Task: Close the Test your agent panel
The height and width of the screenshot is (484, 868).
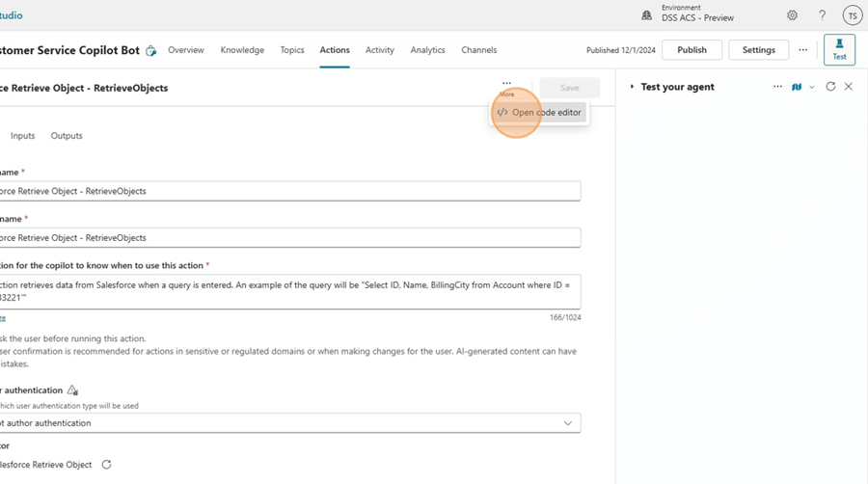Action: click(x=849, y=87)
